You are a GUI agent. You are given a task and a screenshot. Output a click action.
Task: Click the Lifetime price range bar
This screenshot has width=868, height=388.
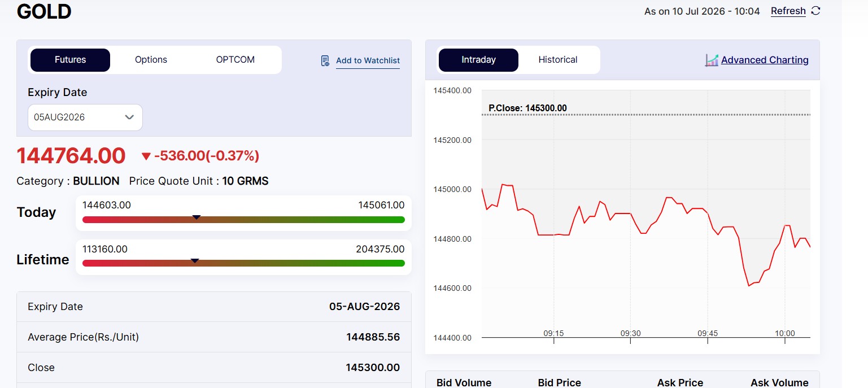click(x=243, y=263)
